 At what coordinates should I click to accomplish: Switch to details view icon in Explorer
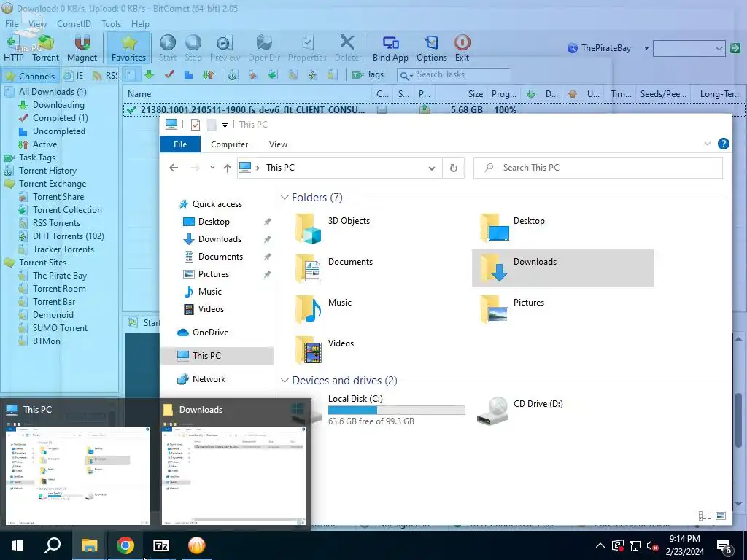point(705,516)
